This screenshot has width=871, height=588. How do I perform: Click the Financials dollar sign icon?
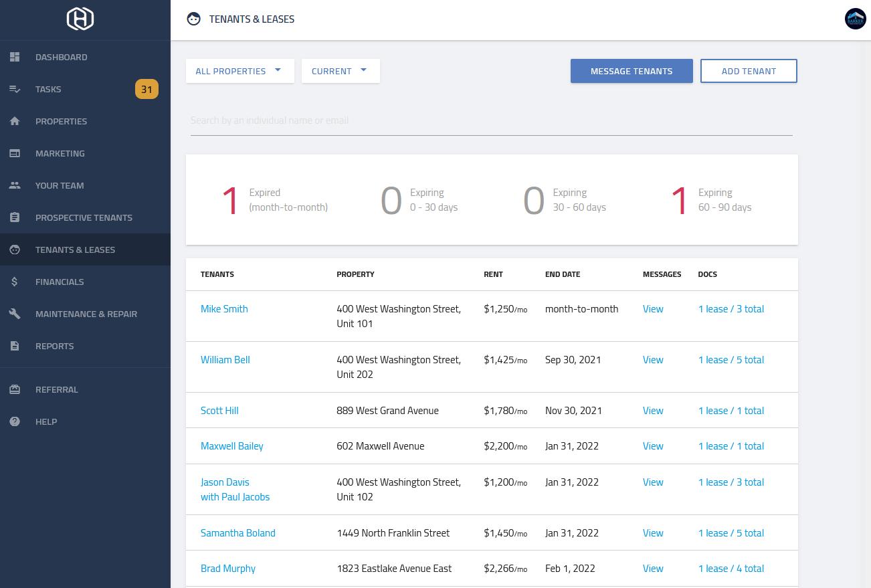point(15,282)
